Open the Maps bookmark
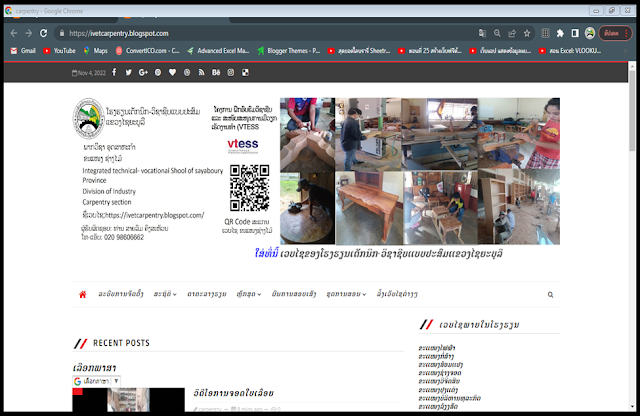 coord(96,51)
